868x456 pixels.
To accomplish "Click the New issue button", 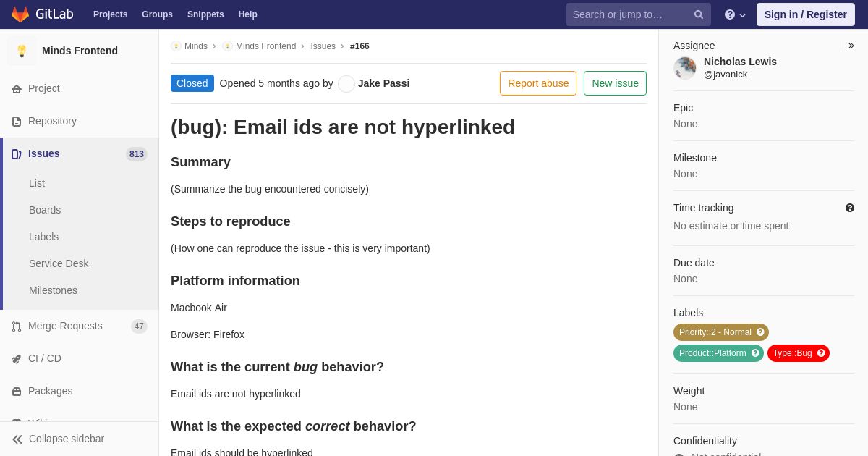I will tap(615, 83).
